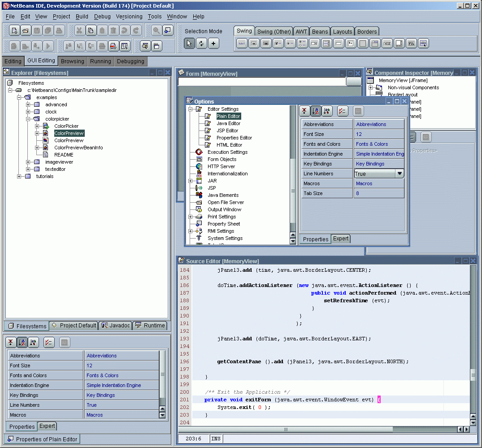482x448 pixels.
Task: Open the Versioning menu
Action: (x=129, y=17)
